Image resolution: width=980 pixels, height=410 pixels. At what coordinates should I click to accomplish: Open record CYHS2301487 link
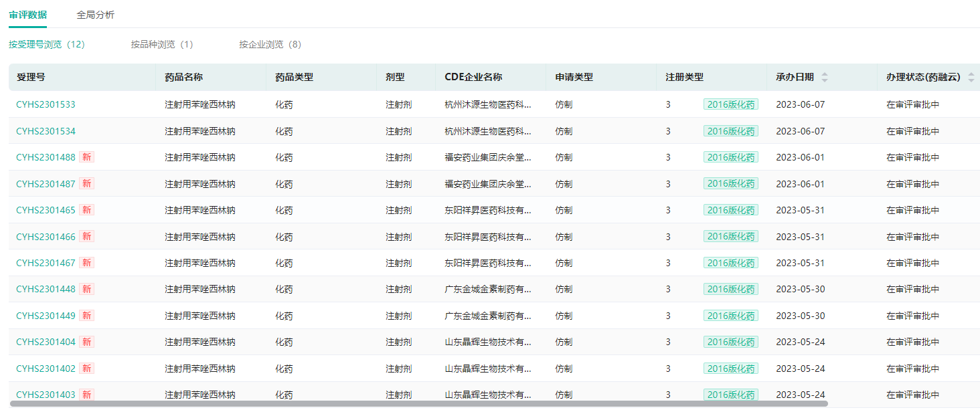pyautogui.click(x=46, y=184)
